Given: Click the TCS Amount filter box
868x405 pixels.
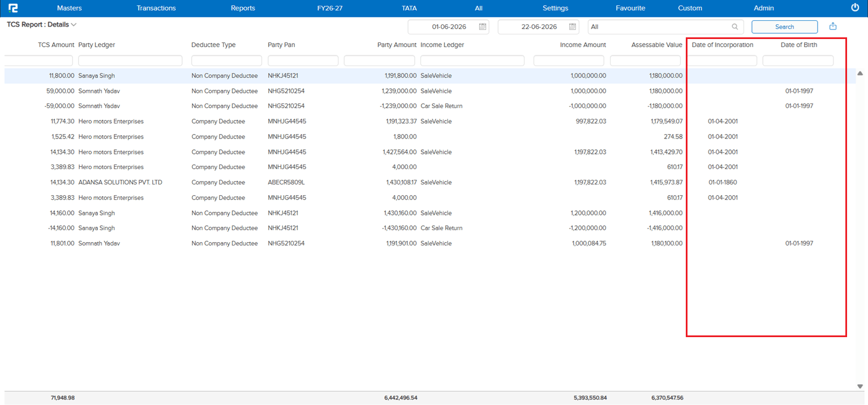Looking at the screenshot, I should click(x=38, y=61).
